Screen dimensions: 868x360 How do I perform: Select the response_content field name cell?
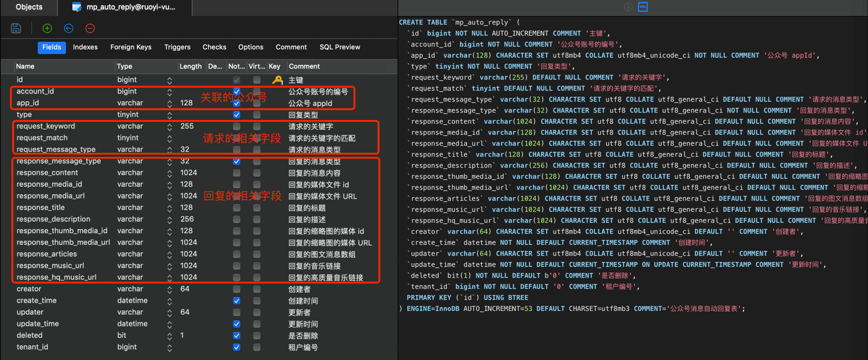(47, 173)
